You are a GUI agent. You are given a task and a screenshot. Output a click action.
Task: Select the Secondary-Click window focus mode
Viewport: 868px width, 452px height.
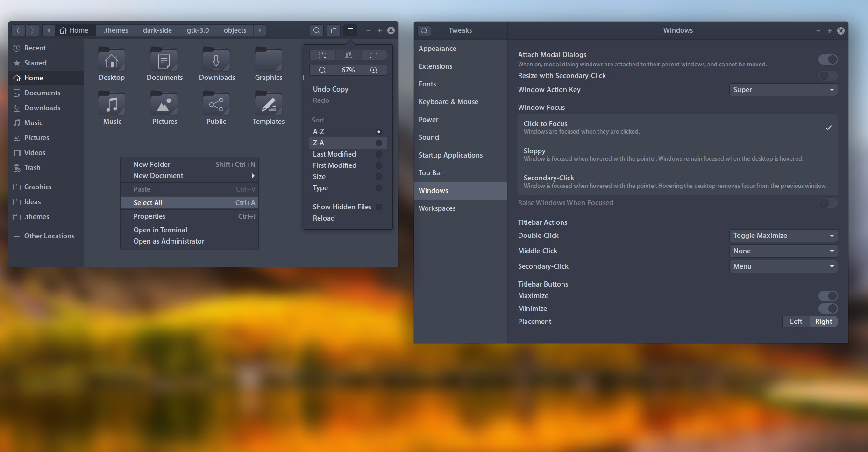pyautogui.click(x=678, y=182)
